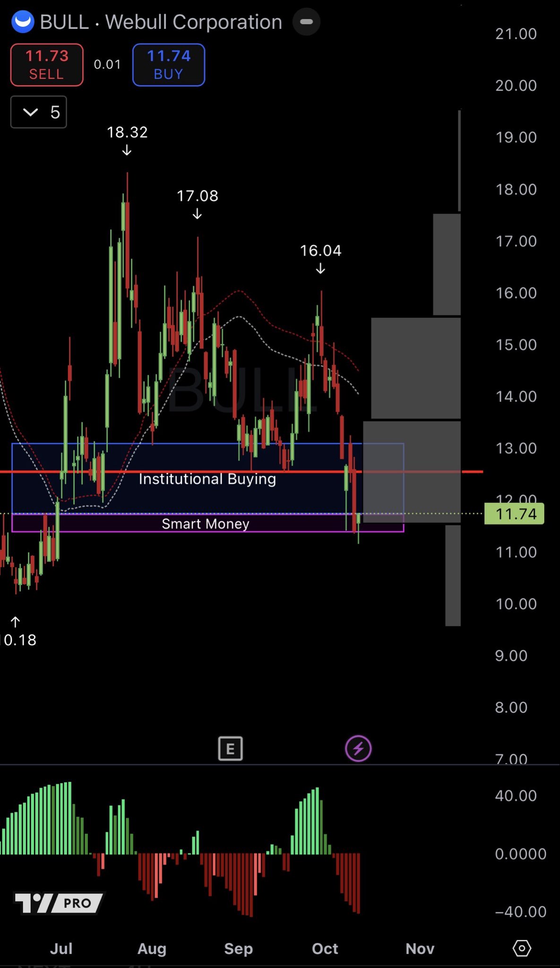This screenshot has width=560, height=968.
Task: Tap the Aug label on time axis
Action: [x=152, y=949]
